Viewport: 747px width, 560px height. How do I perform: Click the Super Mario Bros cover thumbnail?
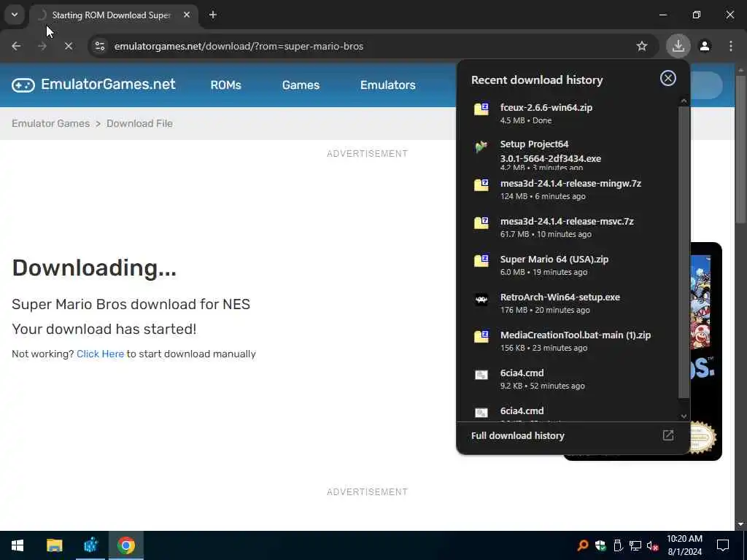coord(705,351)
